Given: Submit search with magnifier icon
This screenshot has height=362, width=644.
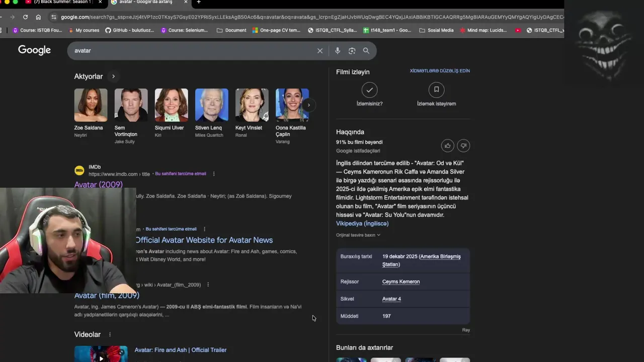Looking at the screenshot, I should pyautogui.click(x=366, y=51).
